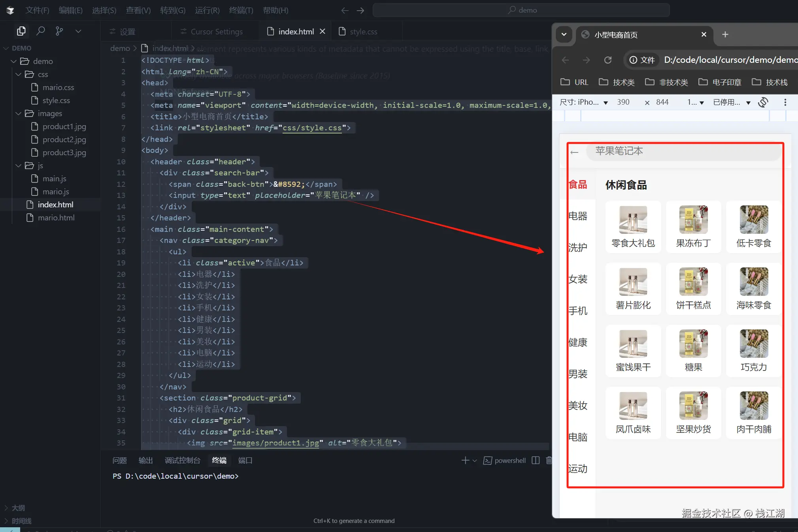Click the split terminal panel icon
Screen dimensions: 798x532
[536, 460]
